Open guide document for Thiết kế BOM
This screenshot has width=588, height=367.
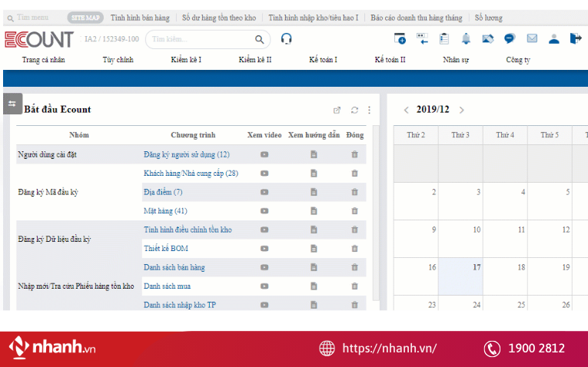coord(314,249)
